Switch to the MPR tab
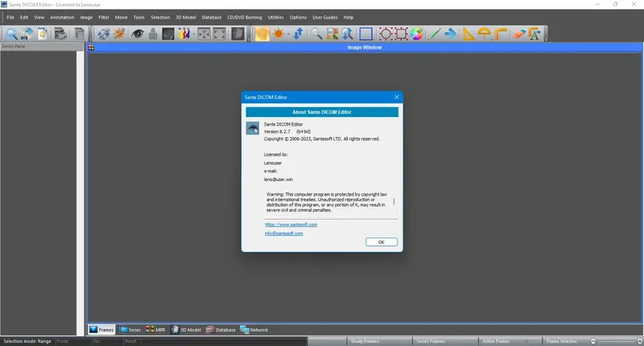Screen dimensions: 644x346 tap(155, 330)
